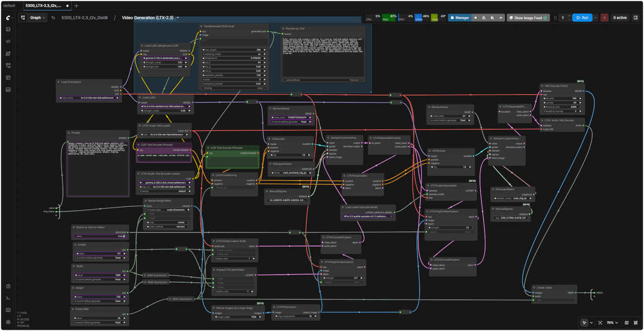Open the Run button options arrow
Viewport: 644px width, 331px height.
tap(595, 18)
